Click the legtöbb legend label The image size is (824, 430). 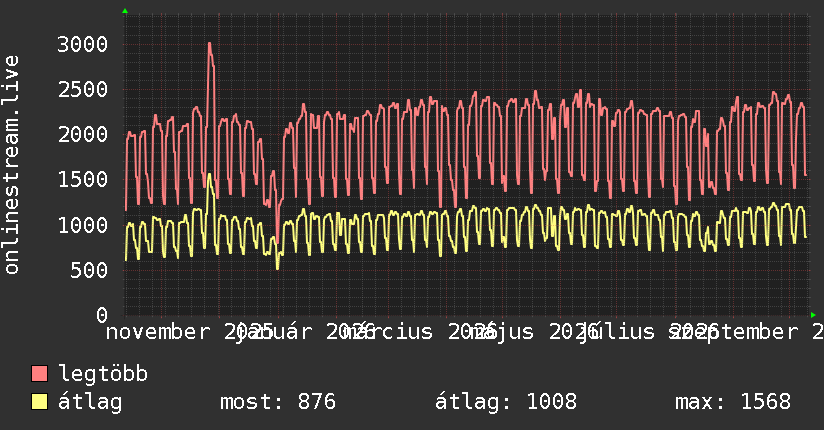103,374
